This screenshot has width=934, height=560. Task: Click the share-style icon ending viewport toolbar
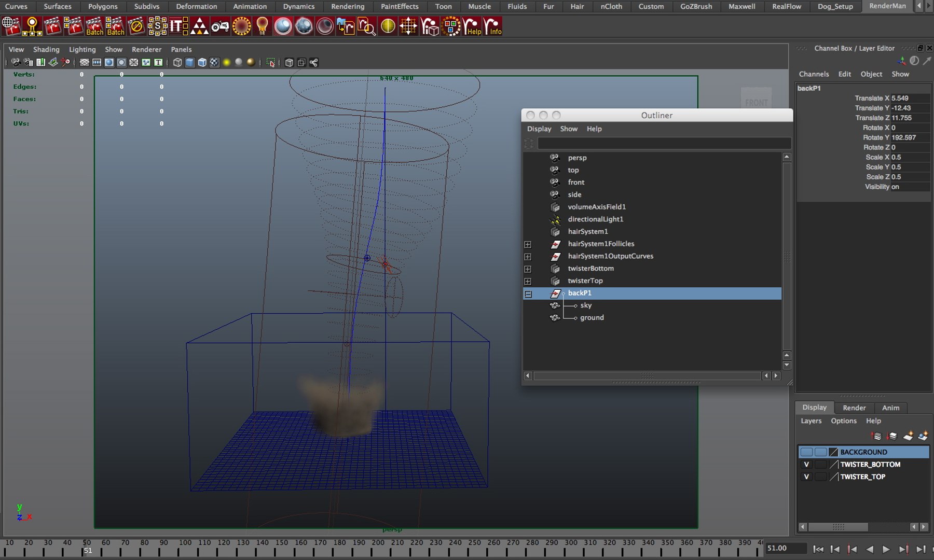tap(314, 62)
